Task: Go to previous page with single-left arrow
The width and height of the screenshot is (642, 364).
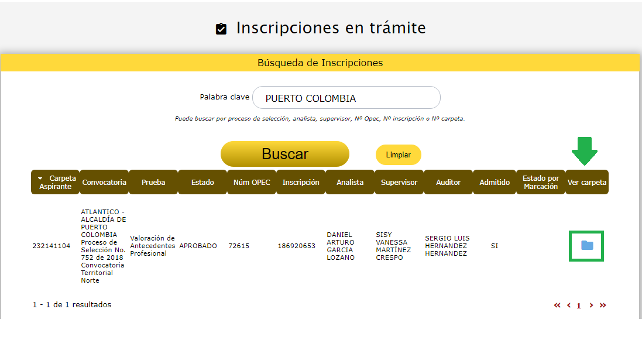Action: pos(569,305)
